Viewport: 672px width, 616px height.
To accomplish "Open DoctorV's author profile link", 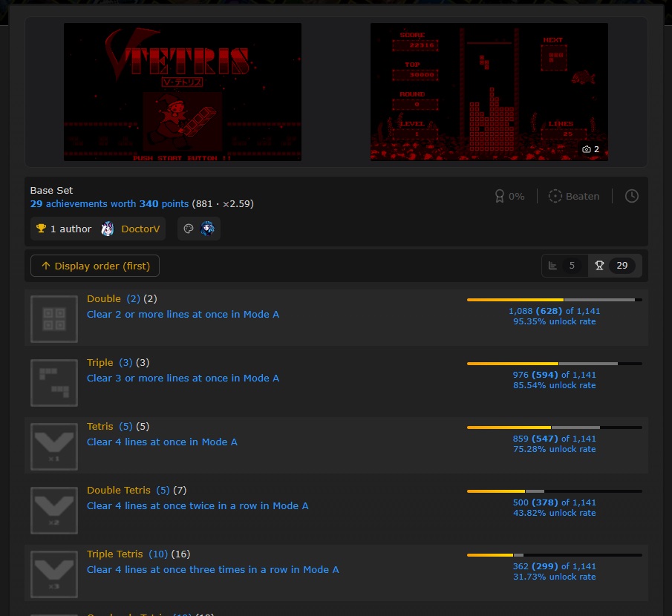I will [140, 229].
